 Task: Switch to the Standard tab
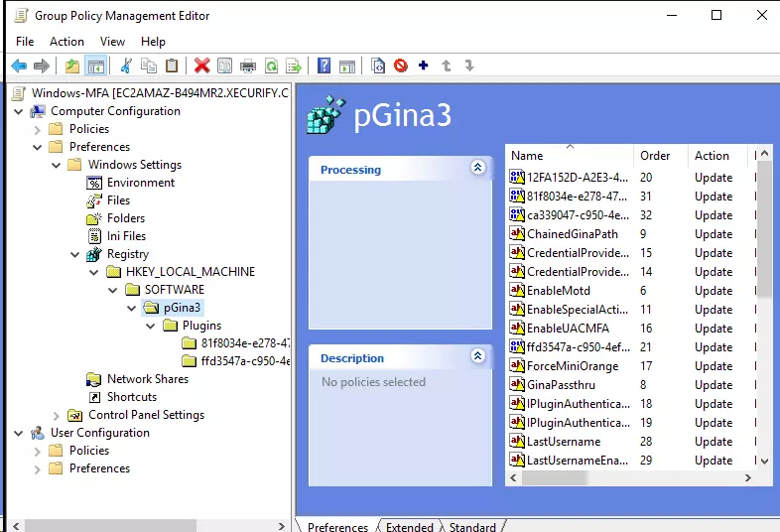tap(472, 526)
